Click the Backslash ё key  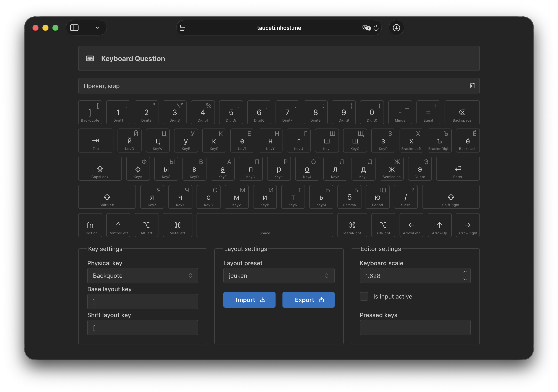click(468, 140)
